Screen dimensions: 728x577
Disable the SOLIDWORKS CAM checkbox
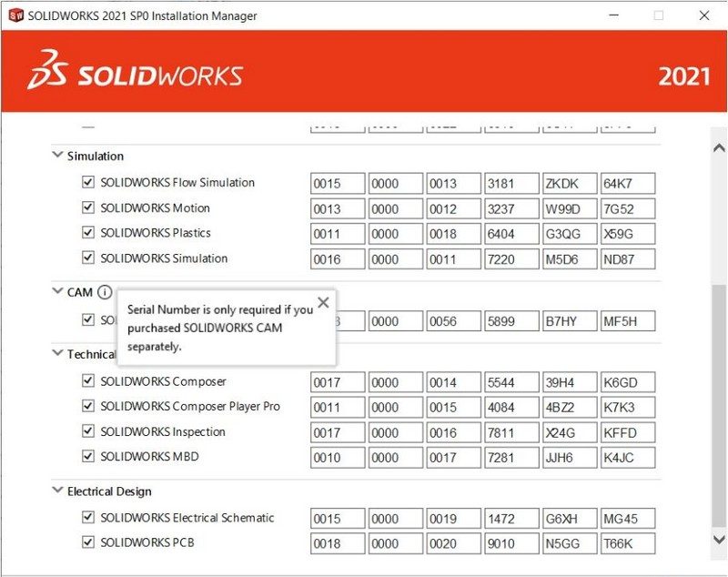tap(88, 319)
